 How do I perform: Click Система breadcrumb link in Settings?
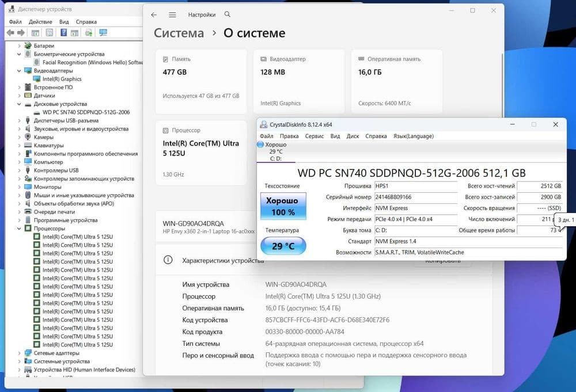tap(179, 33)
